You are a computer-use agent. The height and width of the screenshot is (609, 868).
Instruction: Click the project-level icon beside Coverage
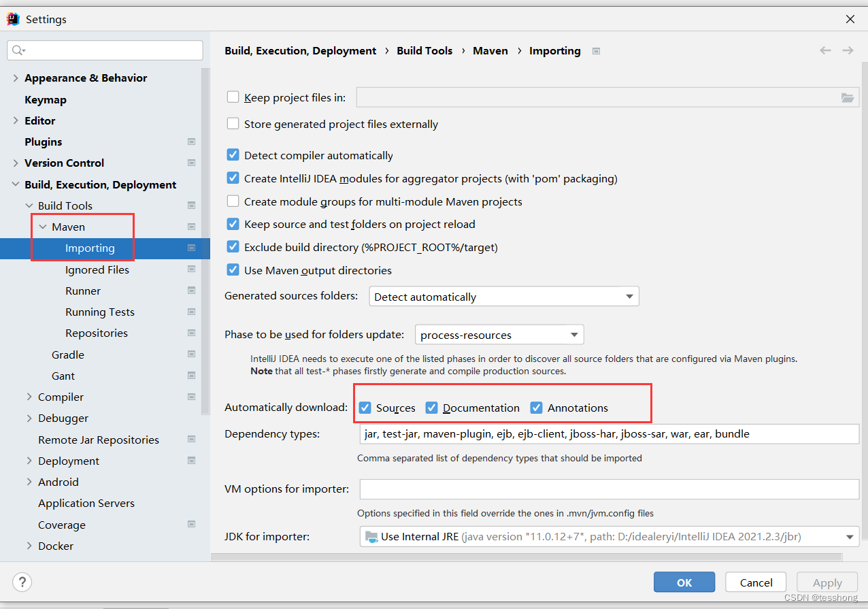coord(191,525)
